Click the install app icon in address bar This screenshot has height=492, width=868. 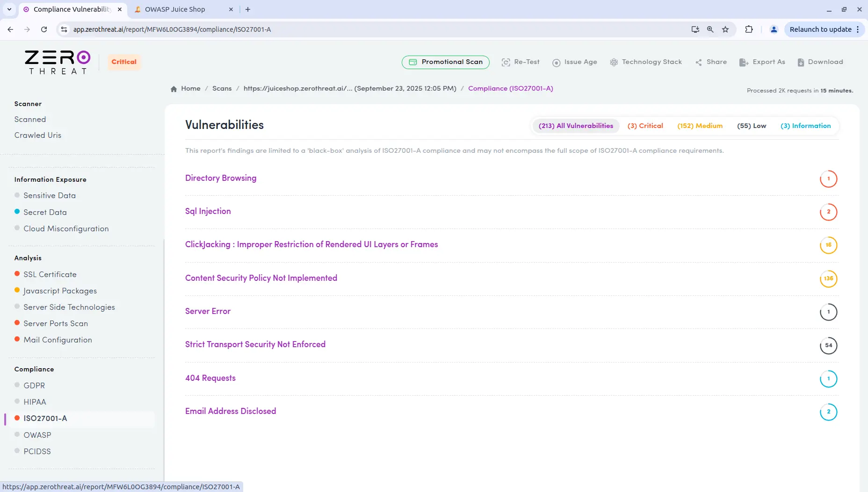(695, 29)
